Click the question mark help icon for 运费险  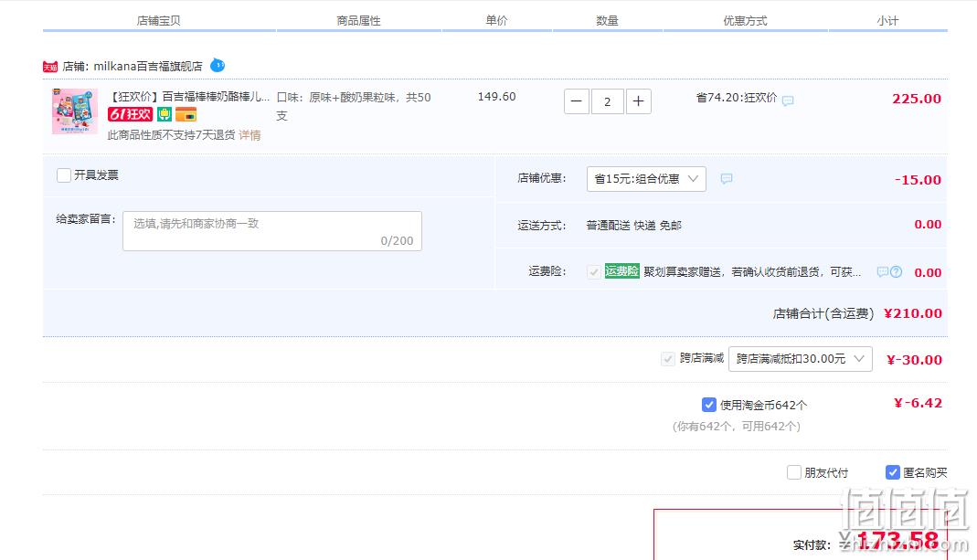[896, 271]
